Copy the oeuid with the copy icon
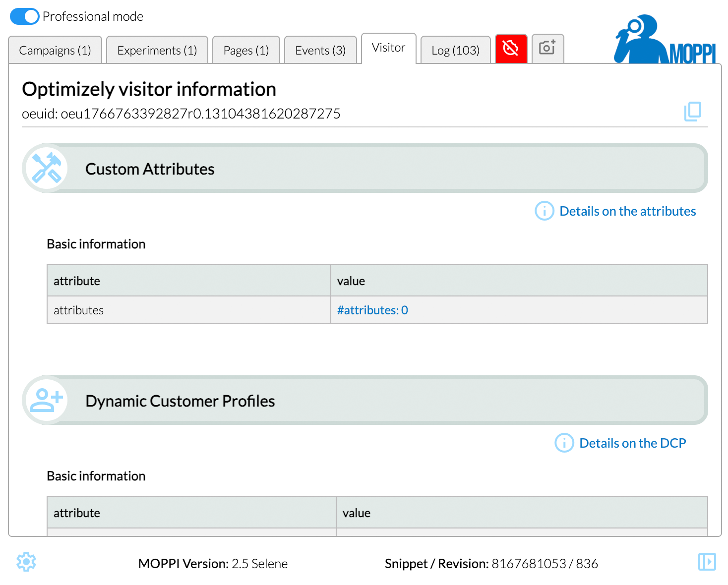The height and width of the screenshot is (585, 728). pyautogui.click(x=692, y=112)
